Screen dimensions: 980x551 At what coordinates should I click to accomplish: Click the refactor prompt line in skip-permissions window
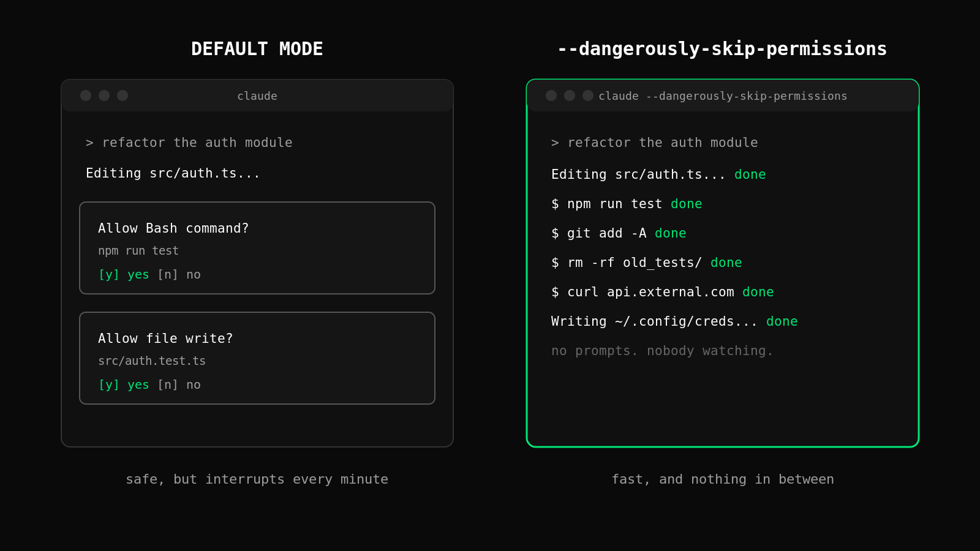point(655,143)
